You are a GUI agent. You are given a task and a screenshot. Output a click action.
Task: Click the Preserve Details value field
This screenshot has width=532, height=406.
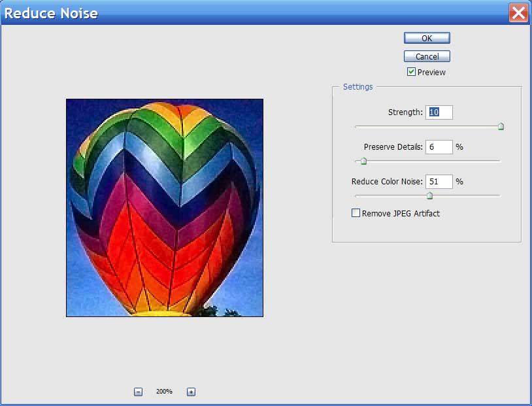pos(439,147)
